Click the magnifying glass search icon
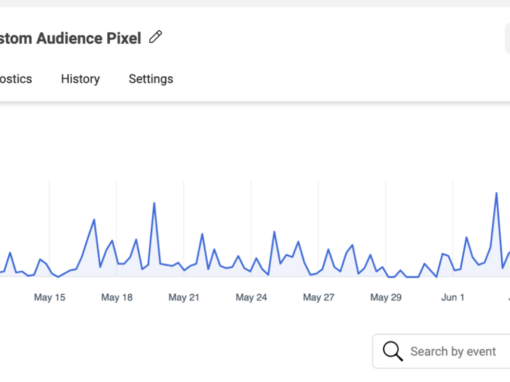The width and height of the screenshot is (510, 382). (x=393, y=351)
